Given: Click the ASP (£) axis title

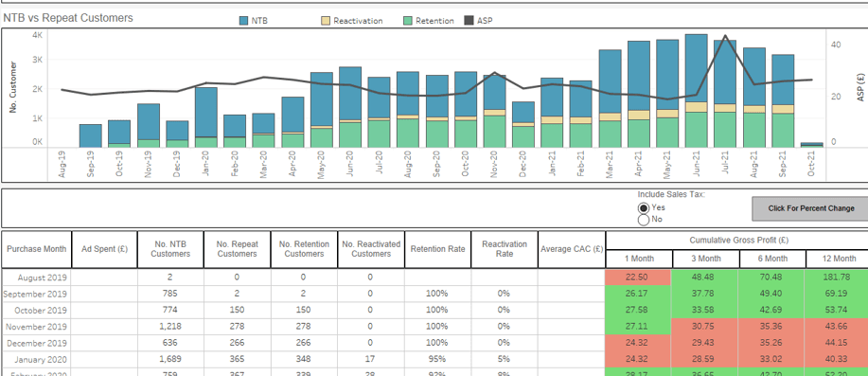Looking at the screenshot, I should coord(859,88).
